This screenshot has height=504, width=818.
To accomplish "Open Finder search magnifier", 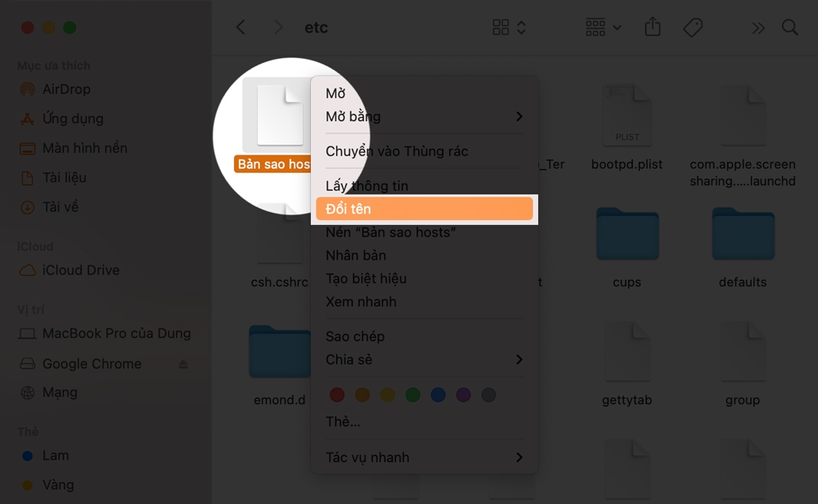I will (790, 28).
